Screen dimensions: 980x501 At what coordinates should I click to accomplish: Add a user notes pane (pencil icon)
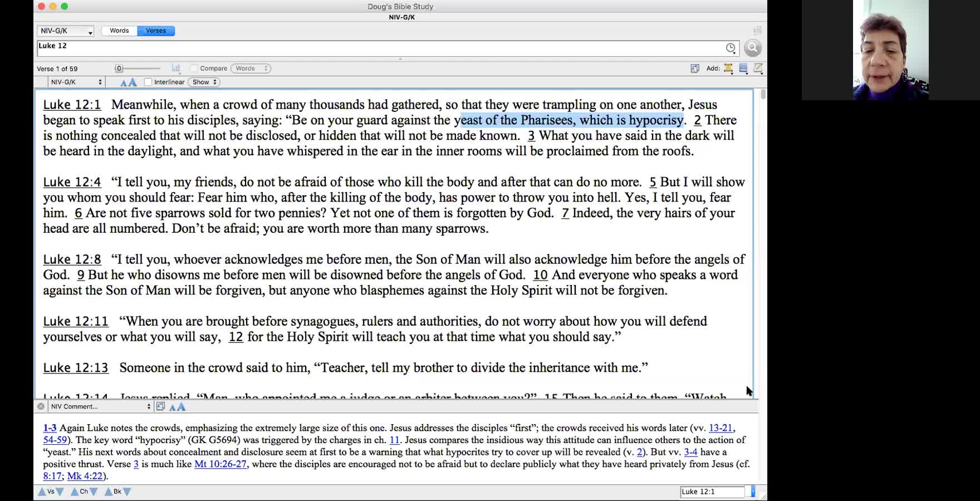pos(758,68)
